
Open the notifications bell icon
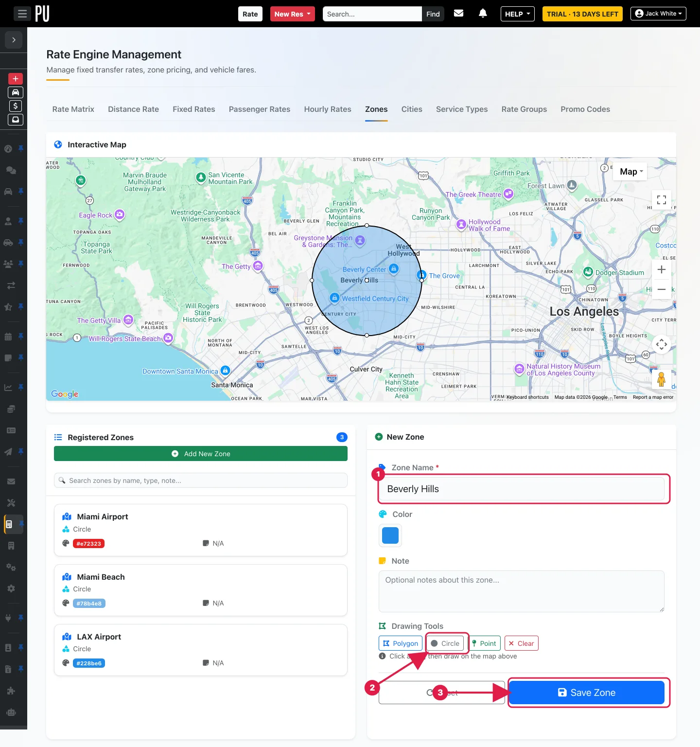click(x=483, y=13)
